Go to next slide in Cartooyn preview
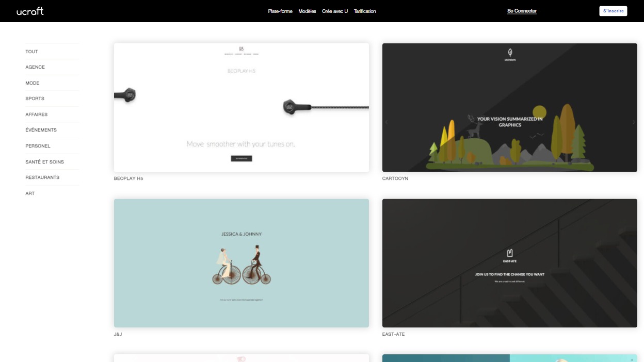 click(x=633, y=122)
